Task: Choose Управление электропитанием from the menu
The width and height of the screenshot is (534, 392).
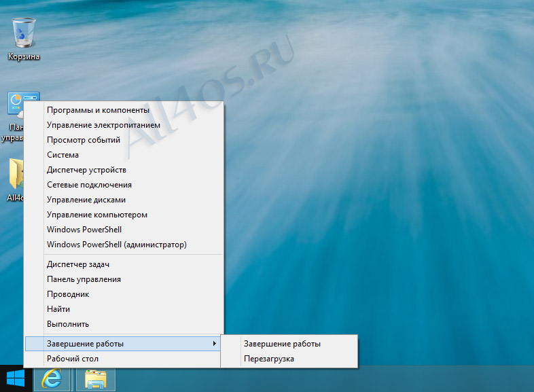Action: pos(124,125)
